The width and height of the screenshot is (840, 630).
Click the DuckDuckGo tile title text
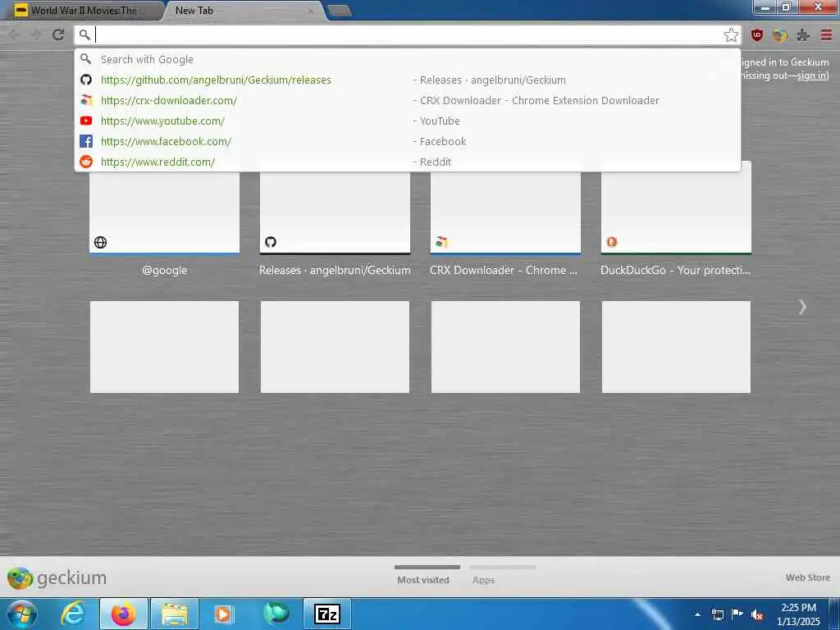coord(676,271)
